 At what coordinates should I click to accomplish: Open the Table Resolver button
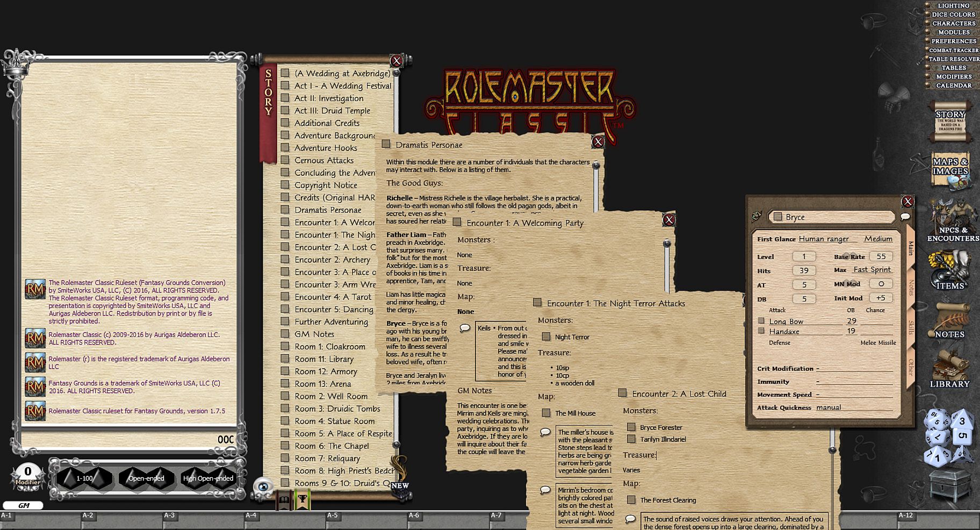(954, 59)
